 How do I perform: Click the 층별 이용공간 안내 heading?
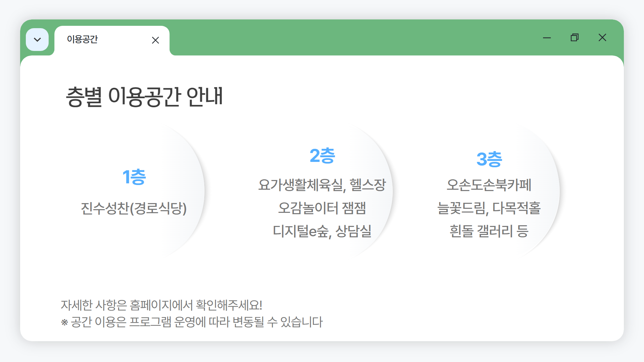(x=144, y=97)
